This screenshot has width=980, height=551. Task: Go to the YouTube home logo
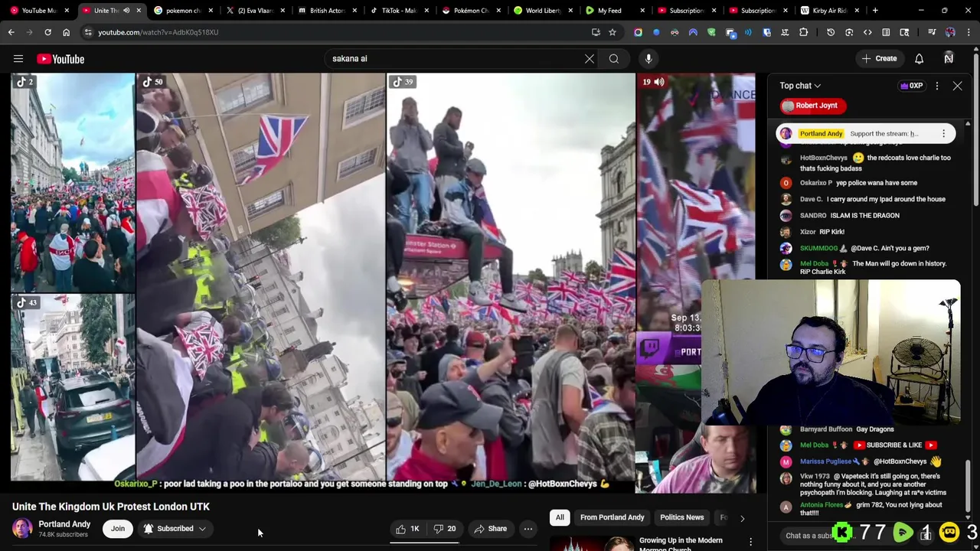(x=60, y=59)
